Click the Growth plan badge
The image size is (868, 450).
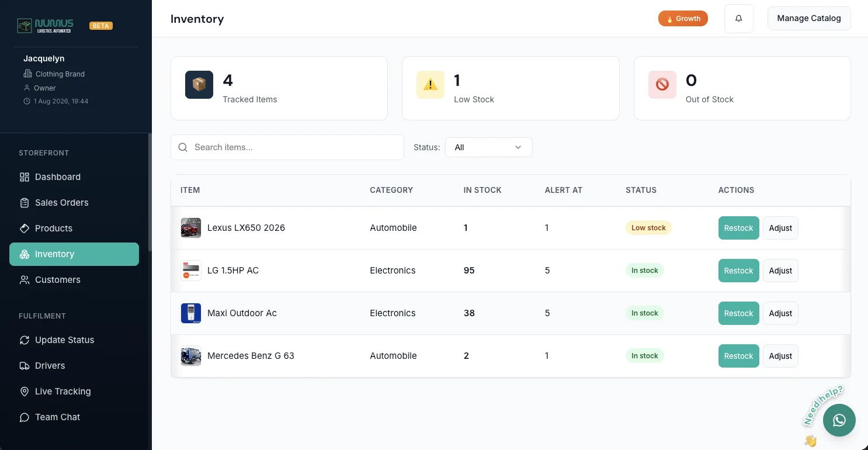[x=683, y=19]
